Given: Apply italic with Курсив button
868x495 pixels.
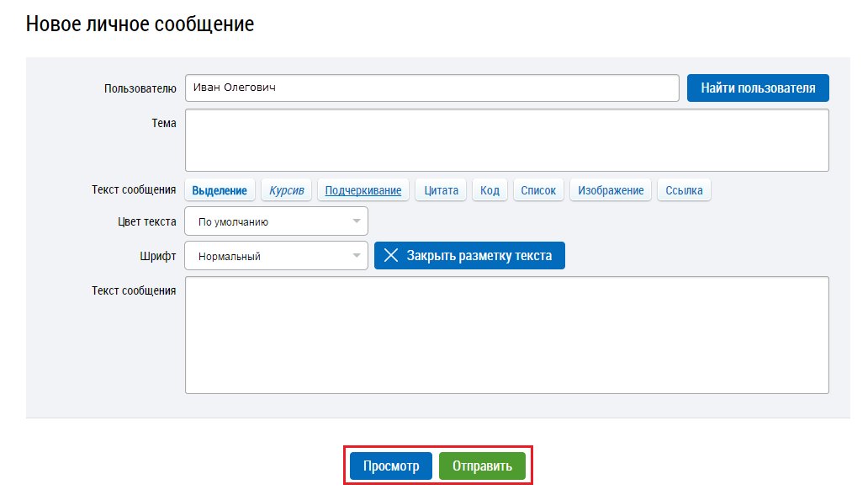Looking at the screenshot, I should tap(287, 190).
